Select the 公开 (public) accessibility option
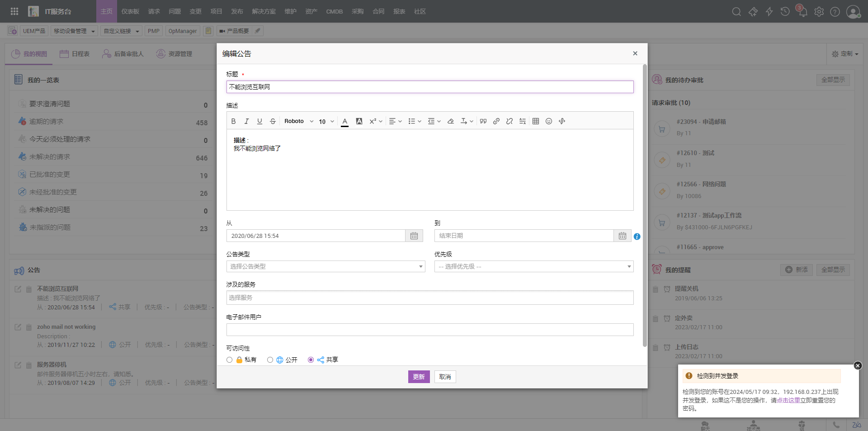Viewport: 868px width, 431px height. (x=270, y=360)
